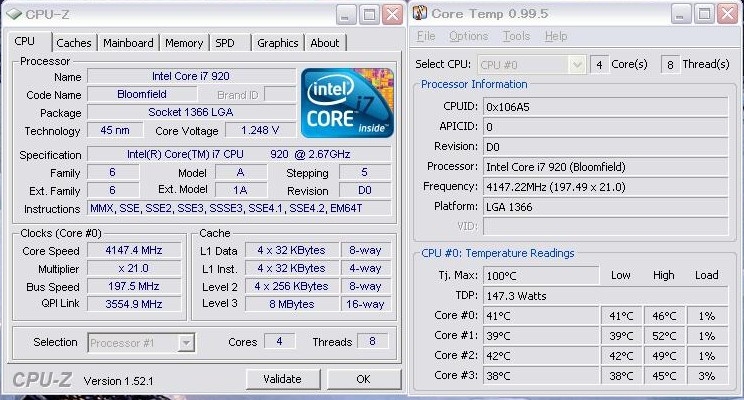Click the Core Temp Revision field 'D0'
This screenshot has height=400, width=744.
tap(605, 147)
